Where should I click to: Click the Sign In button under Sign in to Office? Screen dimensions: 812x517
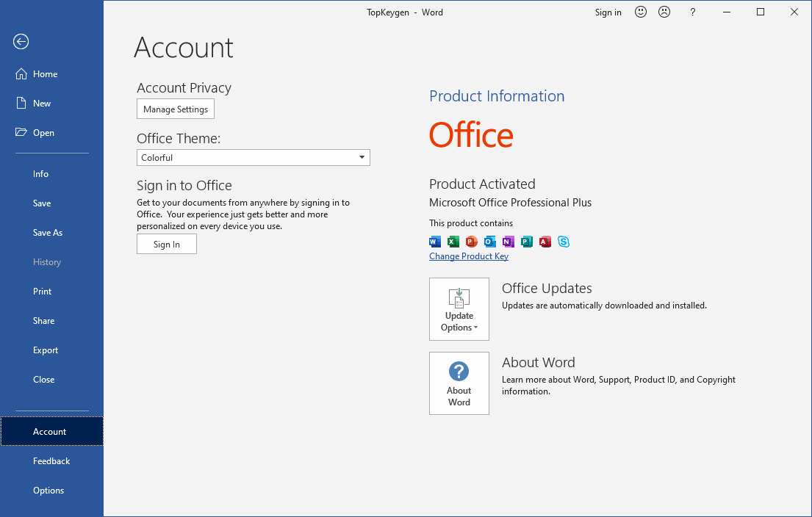pyautogui.click(x=167, y=245)
